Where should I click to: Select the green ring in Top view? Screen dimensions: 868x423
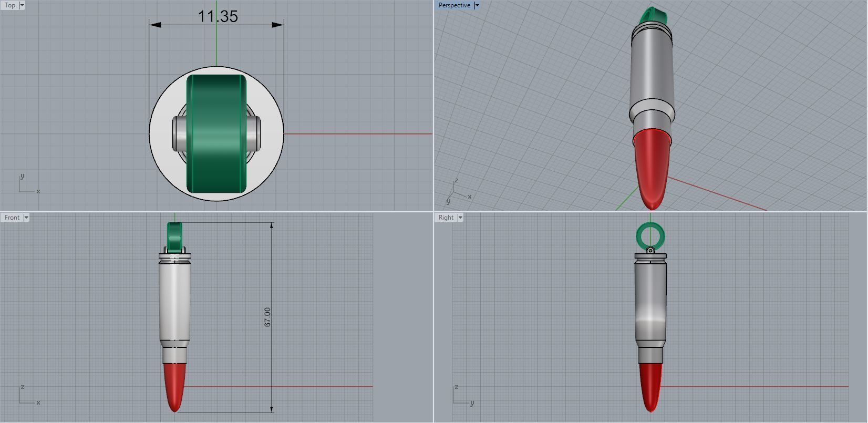pos(216,133)
